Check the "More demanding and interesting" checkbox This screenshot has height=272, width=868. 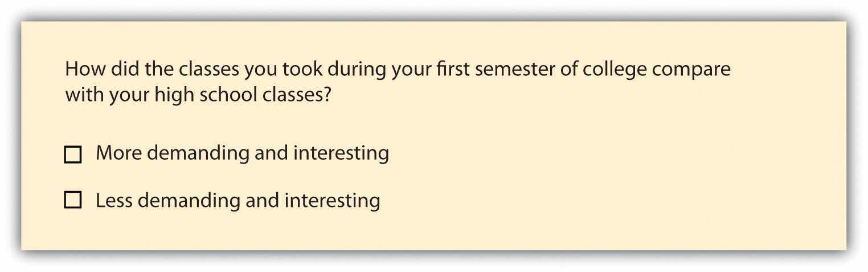coord(73,155)
